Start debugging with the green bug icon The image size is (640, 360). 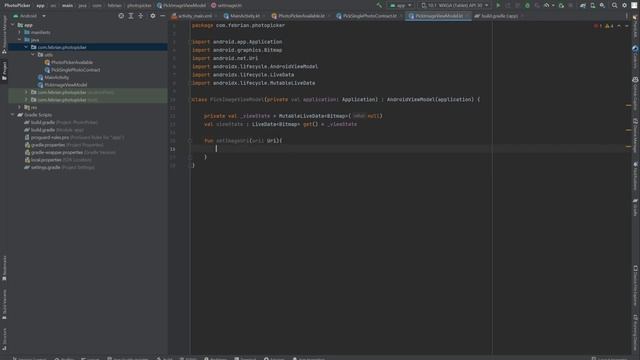click(x=527, y=5)
